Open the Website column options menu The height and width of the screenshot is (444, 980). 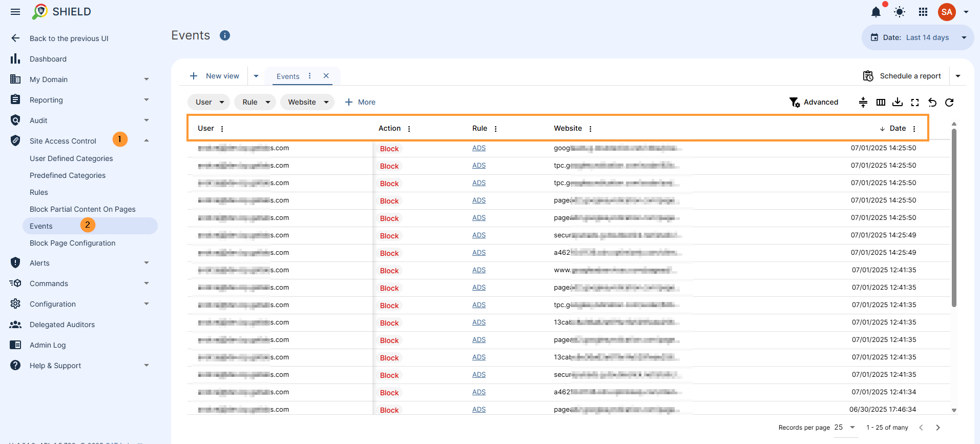[x=591, y=129]
